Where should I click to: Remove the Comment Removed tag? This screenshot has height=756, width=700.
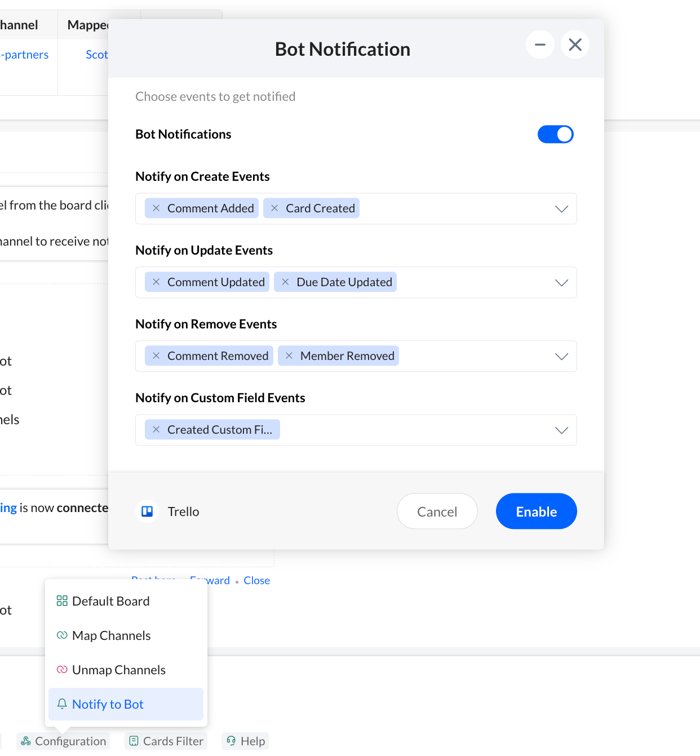[156, 356]
